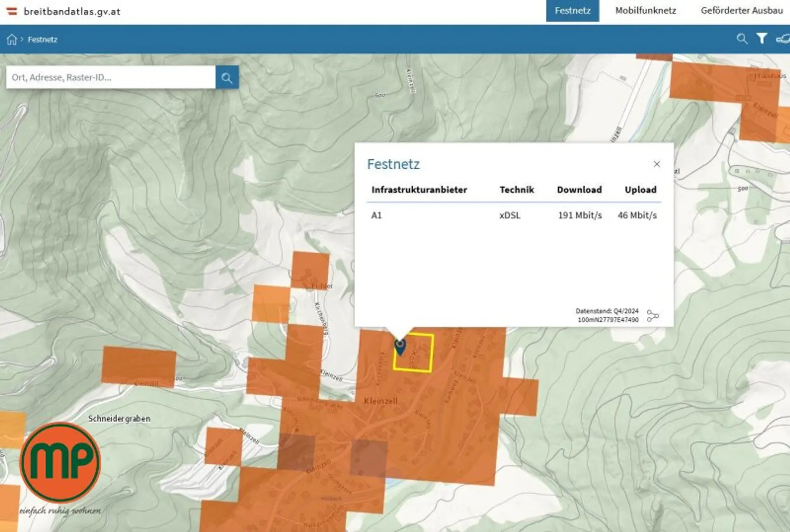The image size is (790, 532).
Task: Switch to the Mobilfunknetz tab
Action: point(645,11)
